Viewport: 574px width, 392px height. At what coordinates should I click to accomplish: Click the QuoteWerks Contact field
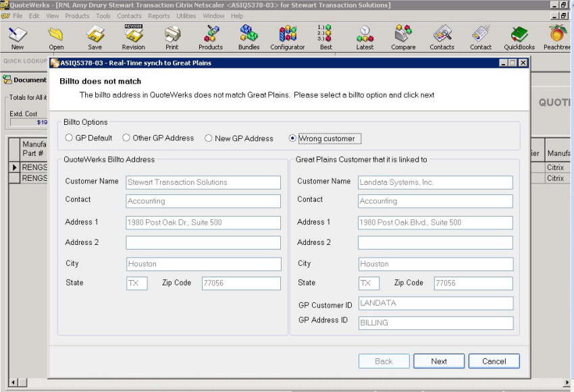(x=203, y=201)
